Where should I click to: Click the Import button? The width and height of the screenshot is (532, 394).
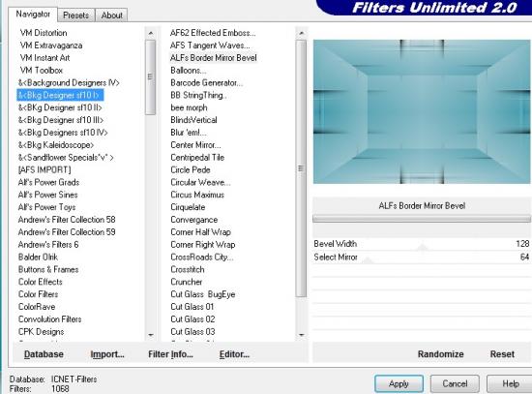[x=107, y=354]
